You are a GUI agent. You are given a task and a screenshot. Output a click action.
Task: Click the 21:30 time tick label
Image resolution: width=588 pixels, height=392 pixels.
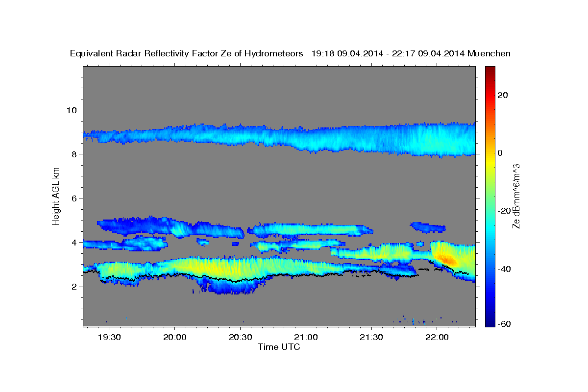pyautogui.click(x=371, y=338)
